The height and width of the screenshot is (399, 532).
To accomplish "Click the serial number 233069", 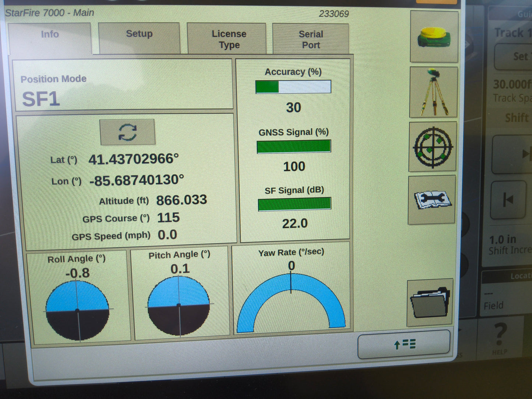I will pos(334,14).
